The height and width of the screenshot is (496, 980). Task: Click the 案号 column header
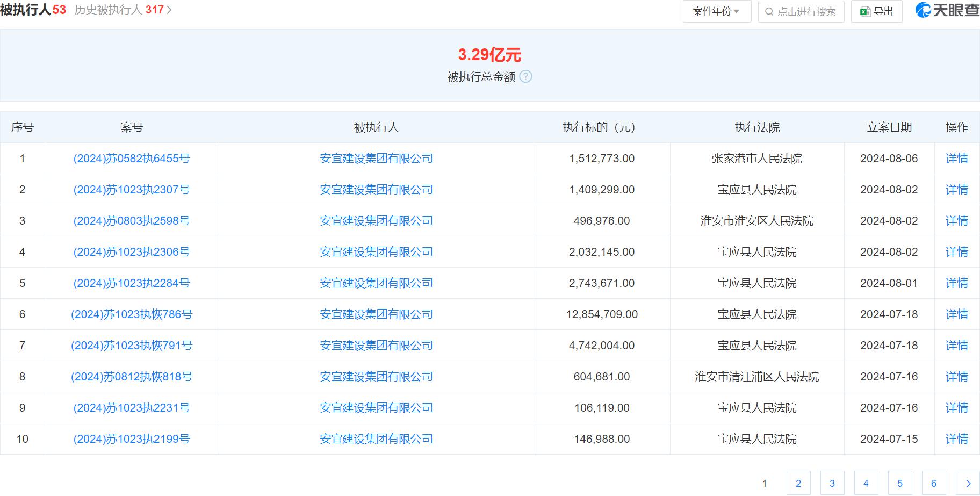pyautogui.click(x=132, y=127)
